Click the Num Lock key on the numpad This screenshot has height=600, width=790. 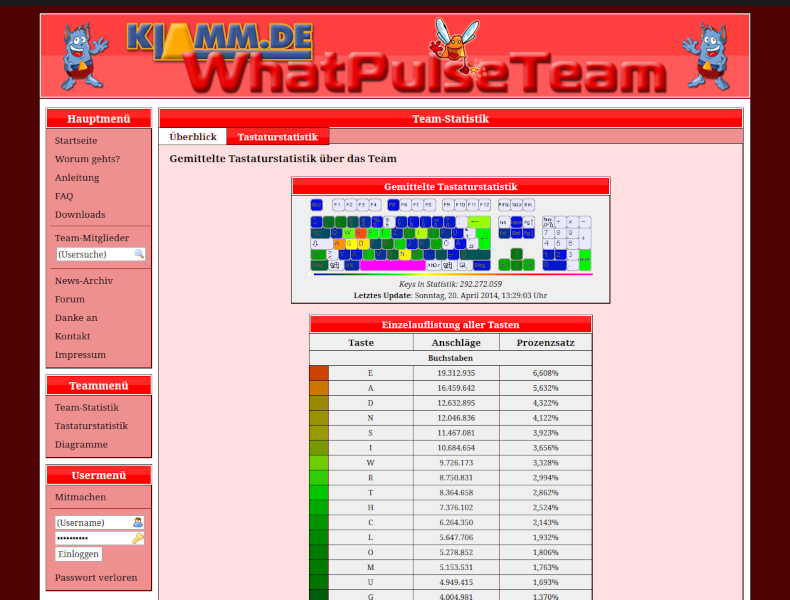pyautogui.click(x=548, y=222)
